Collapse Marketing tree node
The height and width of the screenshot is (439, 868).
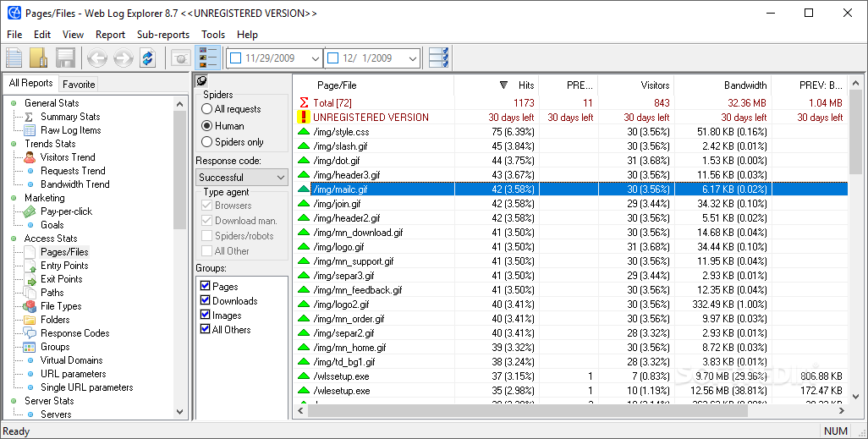[14, 198]
